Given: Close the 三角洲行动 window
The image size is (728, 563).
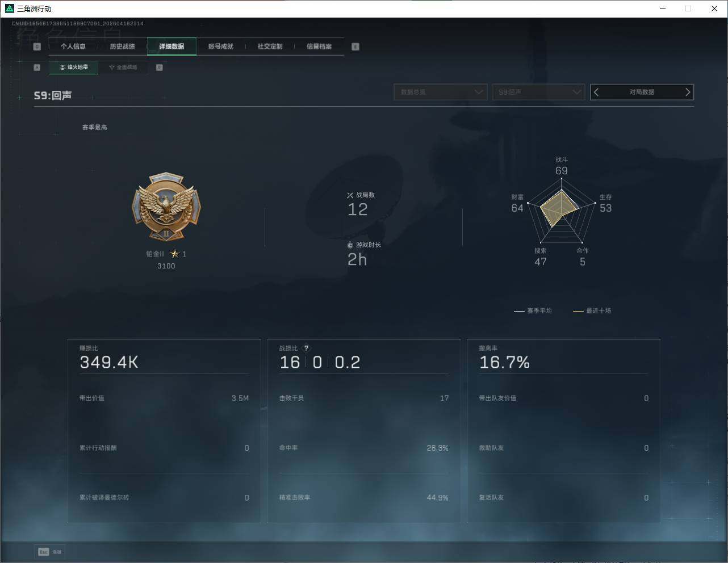Looking at the screenshot, I should [714, 9].
